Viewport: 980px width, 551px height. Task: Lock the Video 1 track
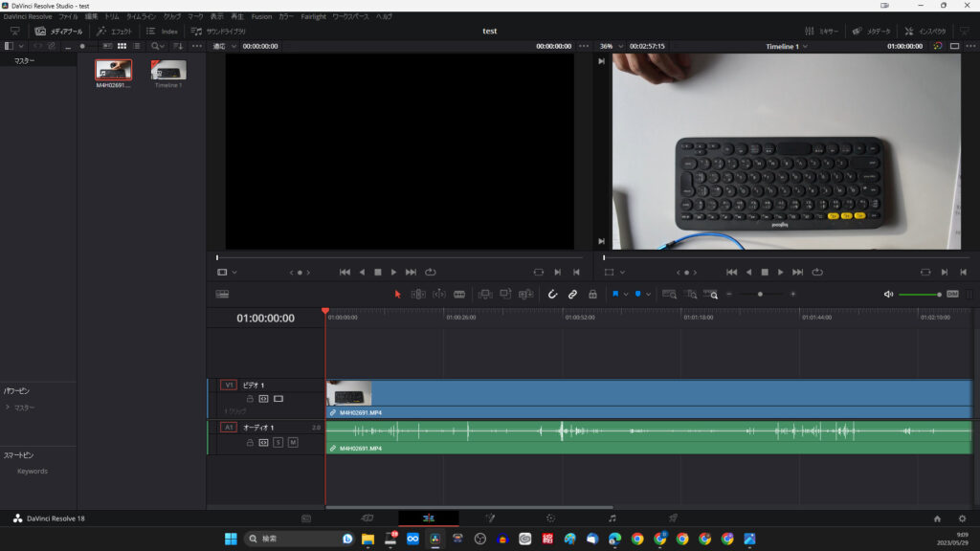coord(250,399)
